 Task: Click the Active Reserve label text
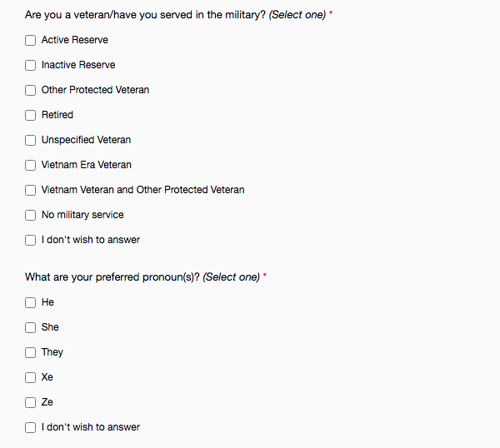75,40
